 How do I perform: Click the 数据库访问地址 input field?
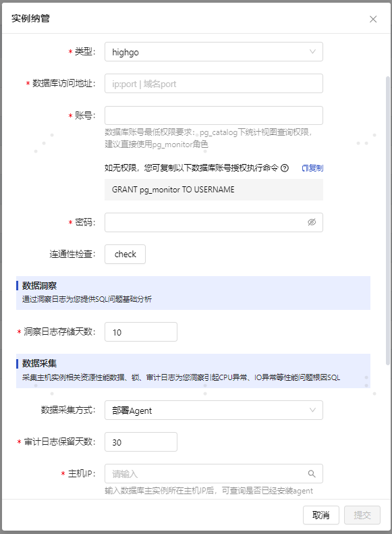[214, 84]
